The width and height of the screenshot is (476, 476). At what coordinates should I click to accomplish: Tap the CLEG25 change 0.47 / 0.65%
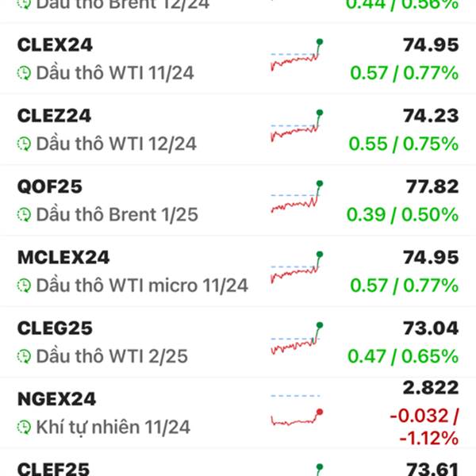[403, 356]
